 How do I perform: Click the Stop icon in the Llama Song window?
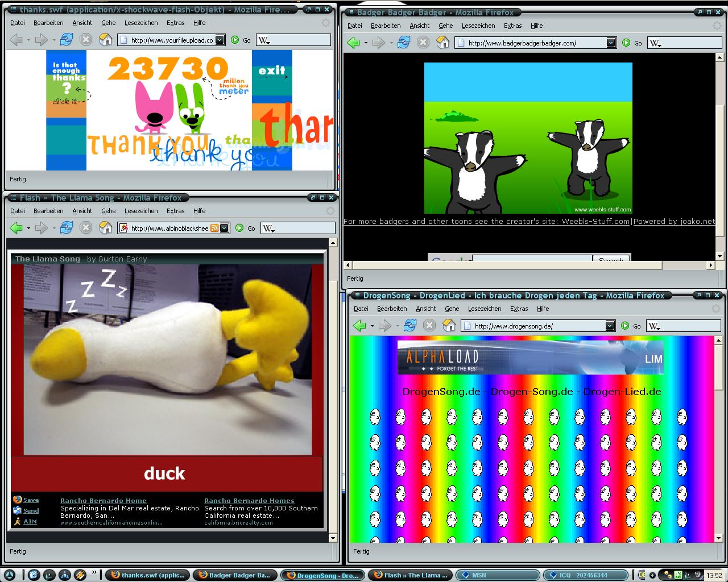tap(86, 228)
